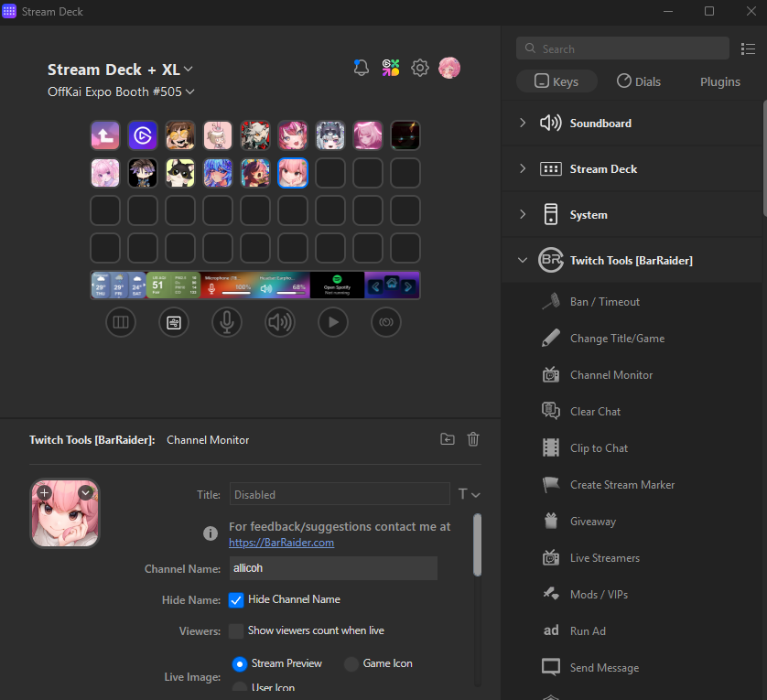Image resolution: width=767 pixels, height=700 pixels.
Task: Click the pink-haired user profile avatar
Action: [x=449, y=68]
